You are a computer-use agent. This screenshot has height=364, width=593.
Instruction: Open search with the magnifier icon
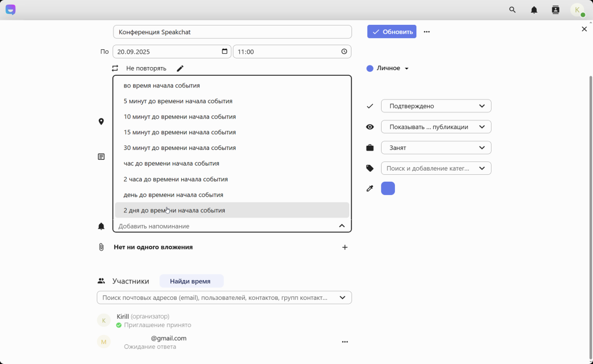coord(512,10)
